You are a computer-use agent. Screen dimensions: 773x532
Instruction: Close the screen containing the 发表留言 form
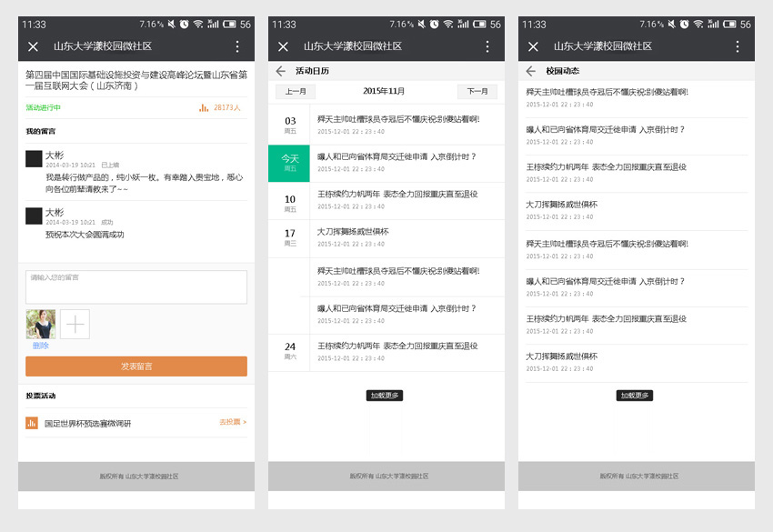[33, 46]
